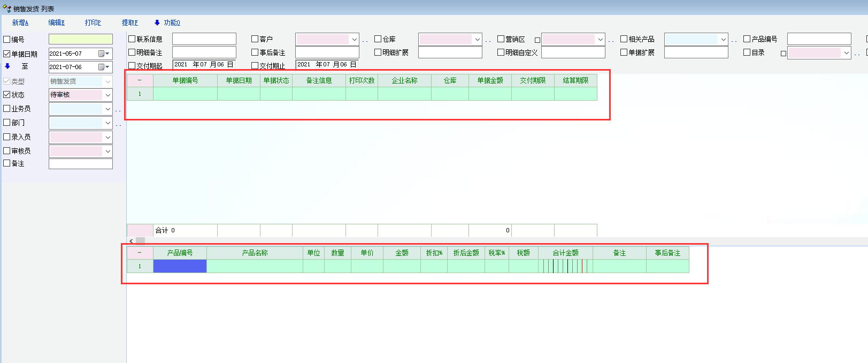The height and width of the screenshot is (363, 868).
Task: Click the ellipsis lookup button beside 客户
Action: tap(365, 40)
